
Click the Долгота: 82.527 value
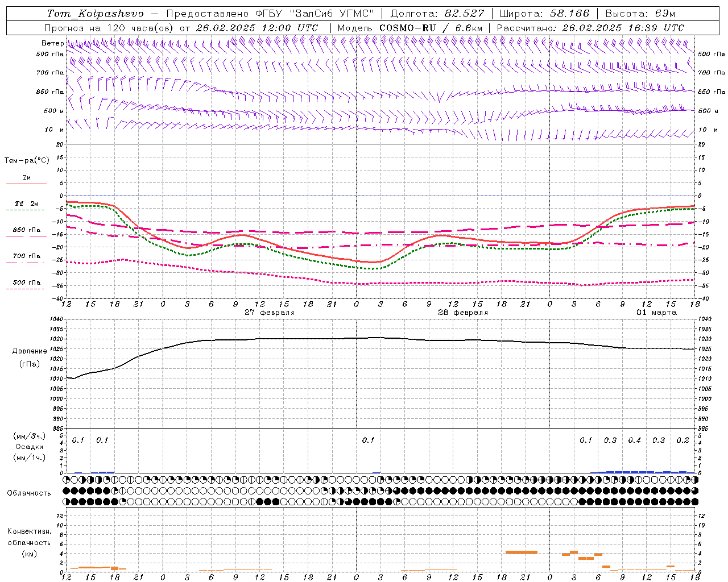click(x=437, y=14)
